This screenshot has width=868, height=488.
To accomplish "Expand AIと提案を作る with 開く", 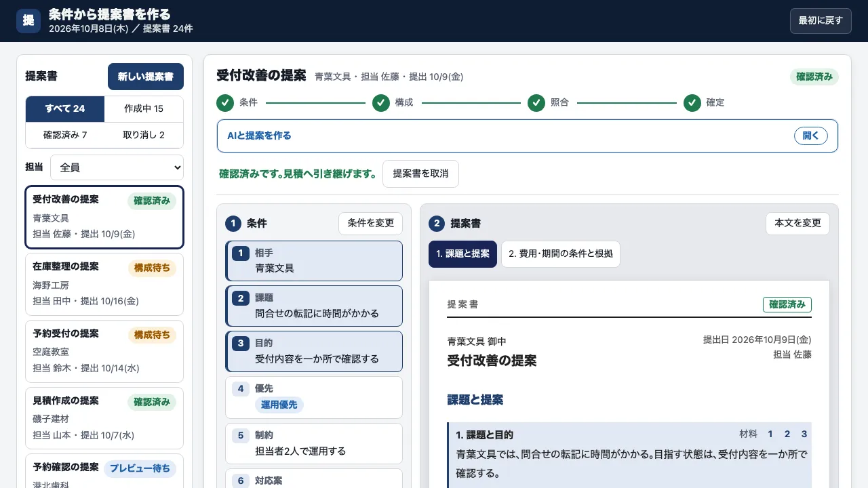I will click(x=811, y=136).
